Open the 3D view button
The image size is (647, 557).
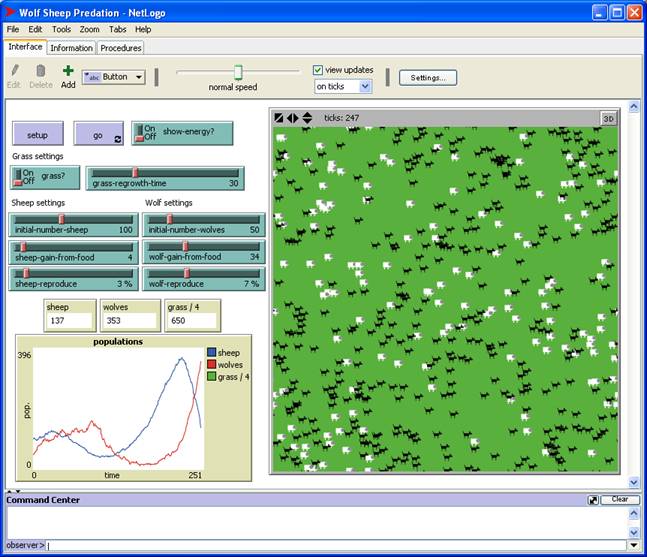pos(608,118)
